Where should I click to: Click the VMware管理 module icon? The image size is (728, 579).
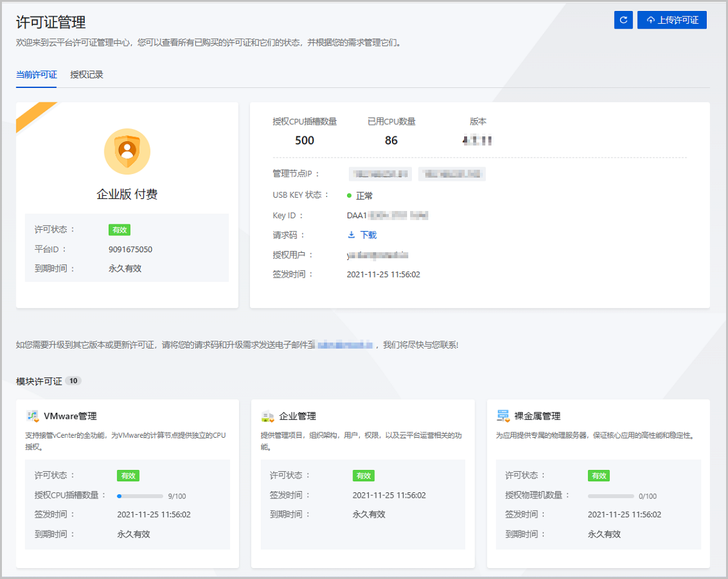[x=33, y=416]
